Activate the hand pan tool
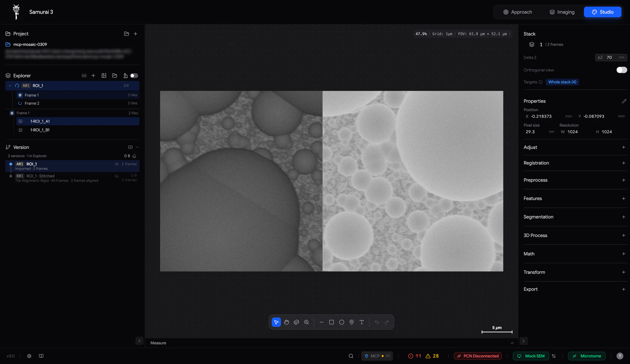Image resolution: width=630 pixels, height=364 pixels. (x=286, y=322)
